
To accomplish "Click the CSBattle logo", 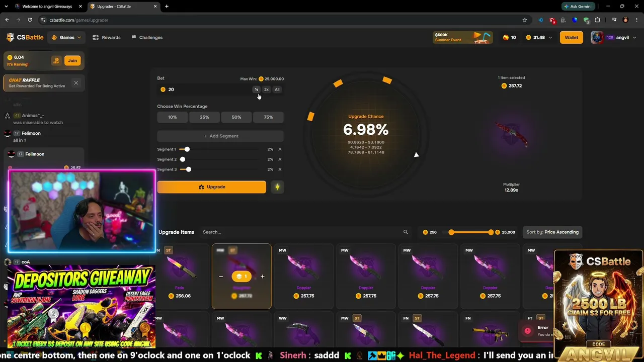I will (x=25, y=37).
